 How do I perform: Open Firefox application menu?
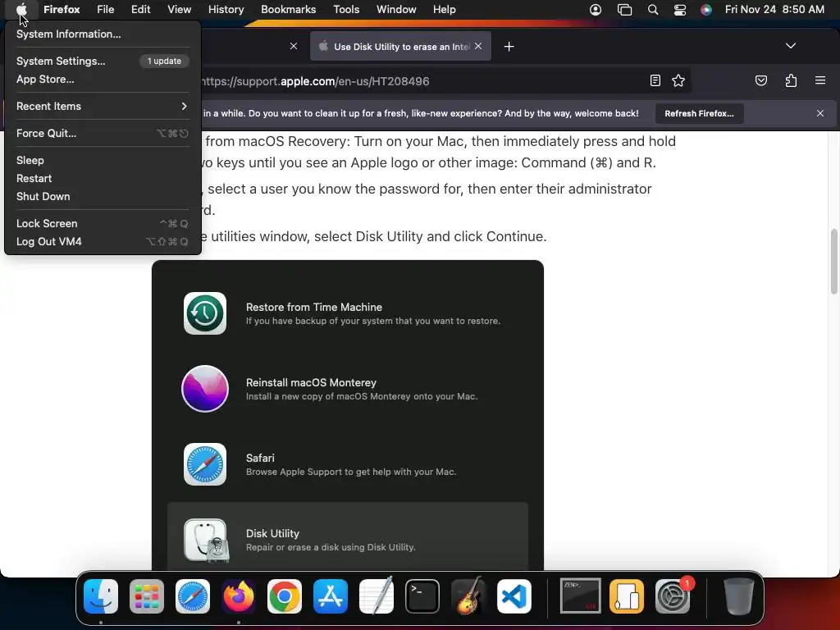(62, 10)
